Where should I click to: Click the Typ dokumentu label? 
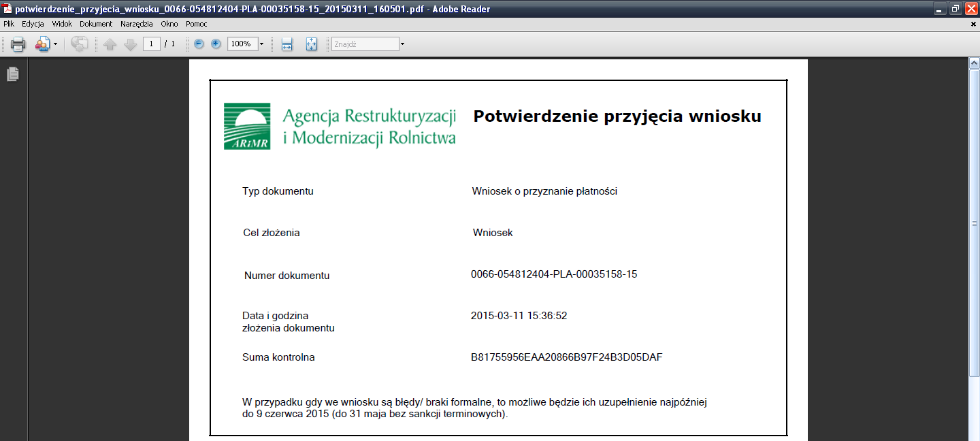tap(278, 191)
